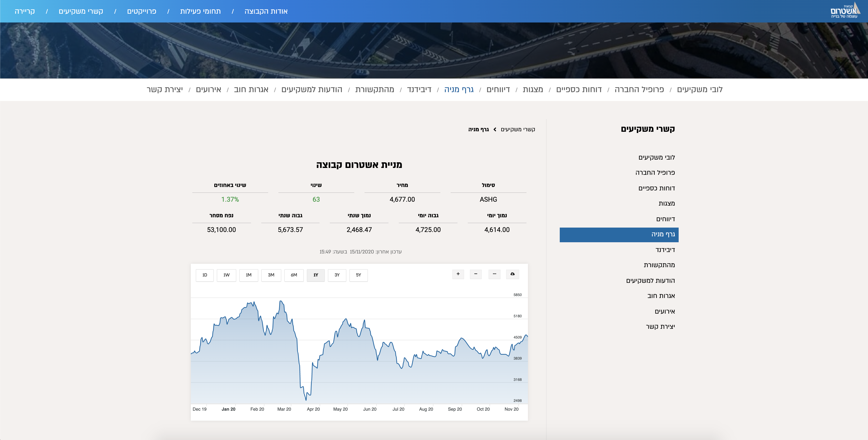This screenshot has width=868, height=440.
Task: Click the stock title מניית אשטרום קבוצה
Action: pyautogui.click(x=359, y=165)
